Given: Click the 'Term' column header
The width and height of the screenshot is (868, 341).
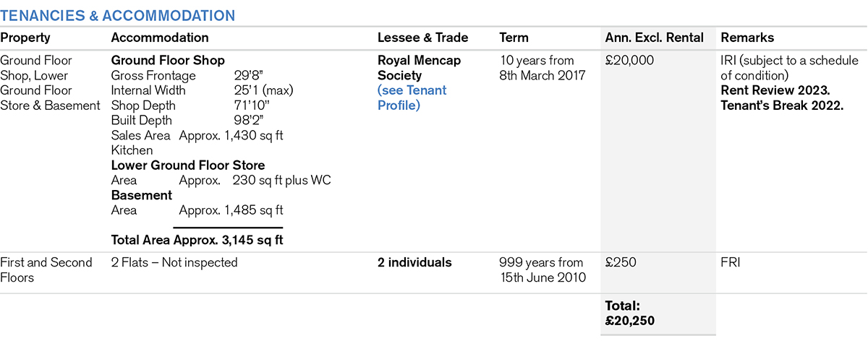Looking at the screenshot, I should 514,38.
